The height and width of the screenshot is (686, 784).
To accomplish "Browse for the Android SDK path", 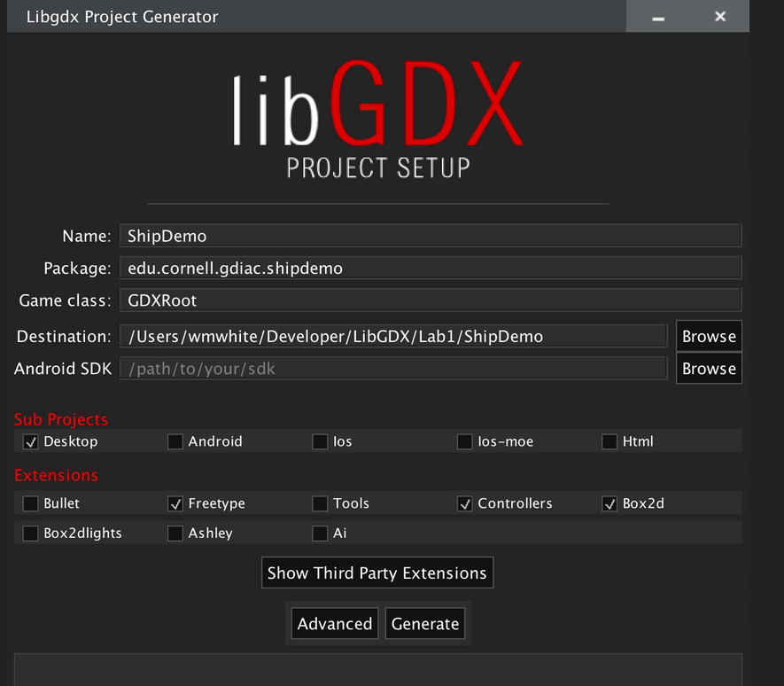I will pyautogui.click(x=708, y=368).
